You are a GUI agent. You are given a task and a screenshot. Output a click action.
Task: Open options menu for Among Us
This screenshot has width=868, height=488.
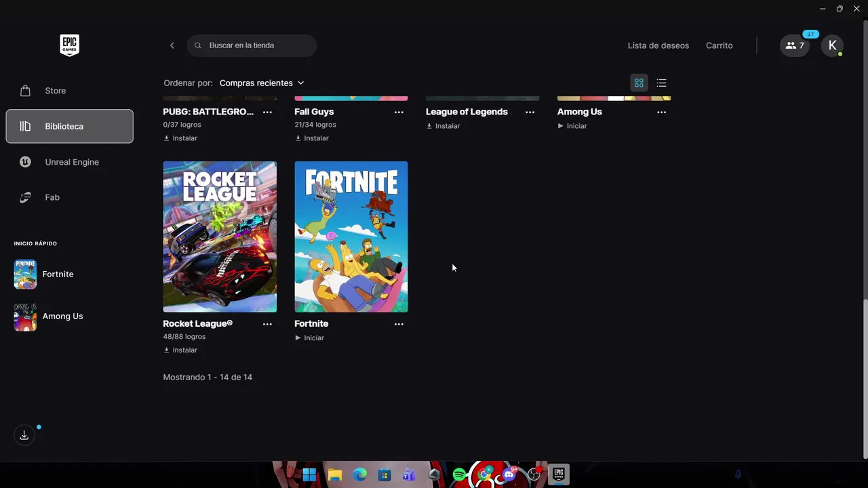[x=661, y=112]
